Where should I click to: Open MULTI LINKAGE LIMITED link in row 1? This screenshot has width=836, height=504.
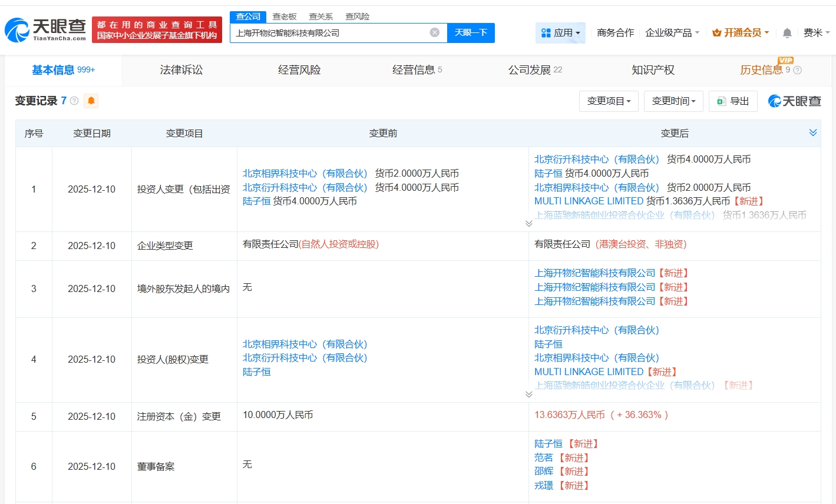click(589, 201)
